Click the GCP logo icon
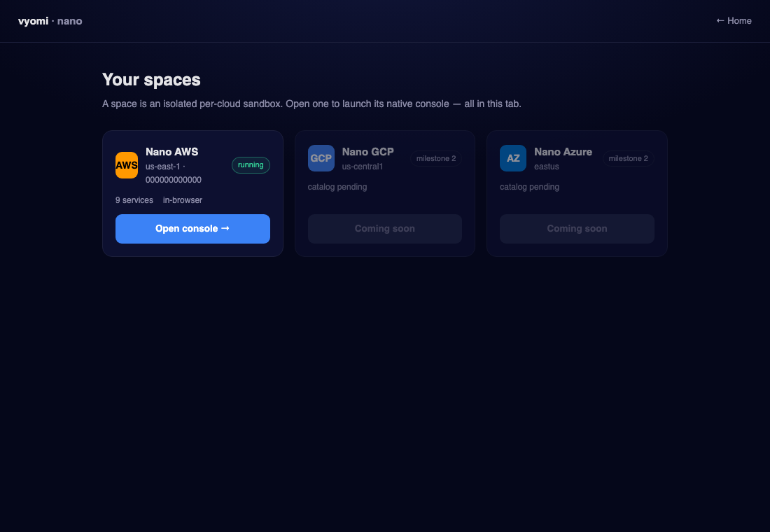This screenshot has height=532, width=770. [x=321, y=158]
